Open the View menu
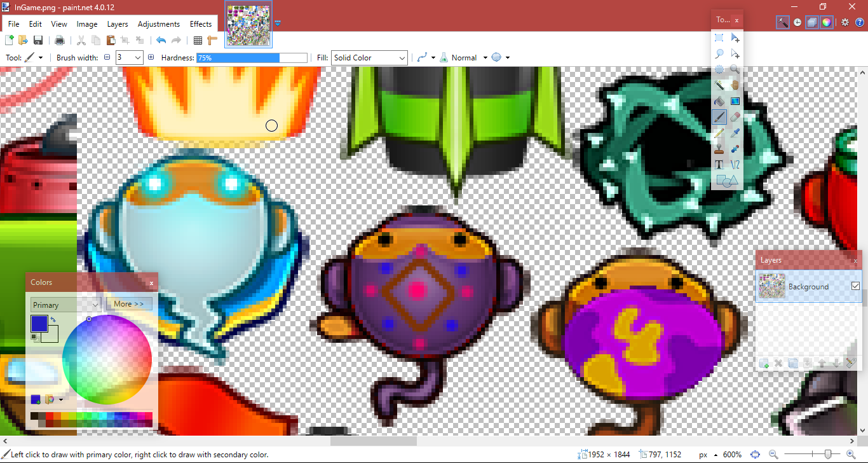Viewport: 868px width, 463px height. (59, 24)
